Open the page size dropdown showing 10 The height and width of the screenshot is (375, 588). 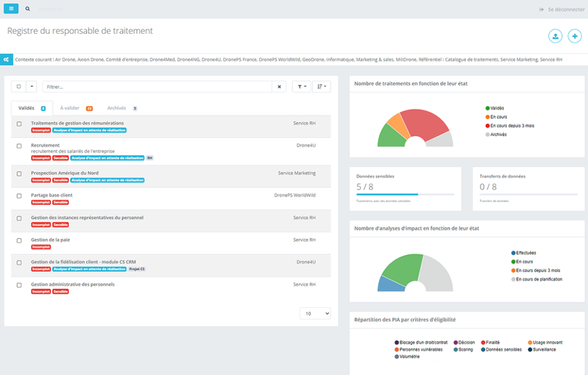(315, 314)
